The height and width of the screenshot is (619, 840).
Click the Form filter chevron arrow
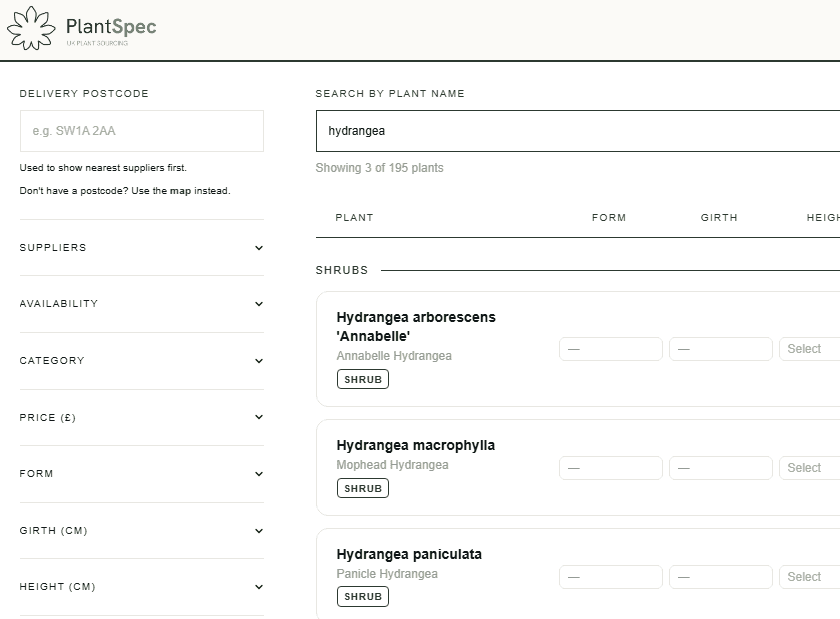259,474
